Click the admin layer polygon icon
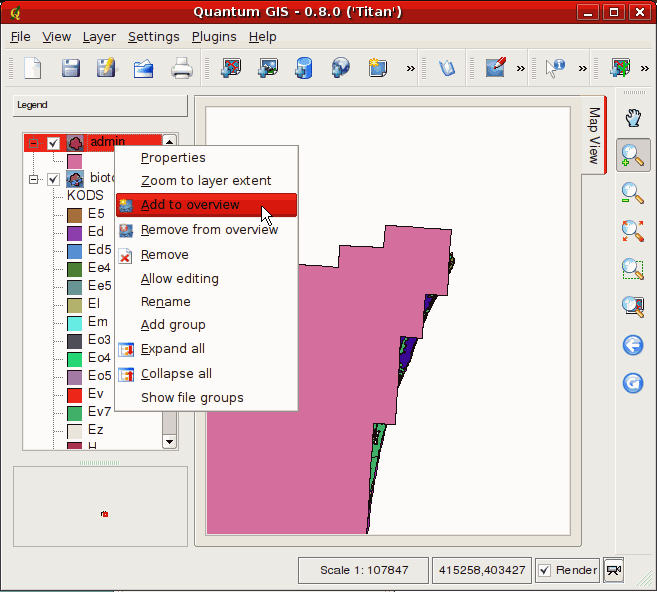 point(75,143)
